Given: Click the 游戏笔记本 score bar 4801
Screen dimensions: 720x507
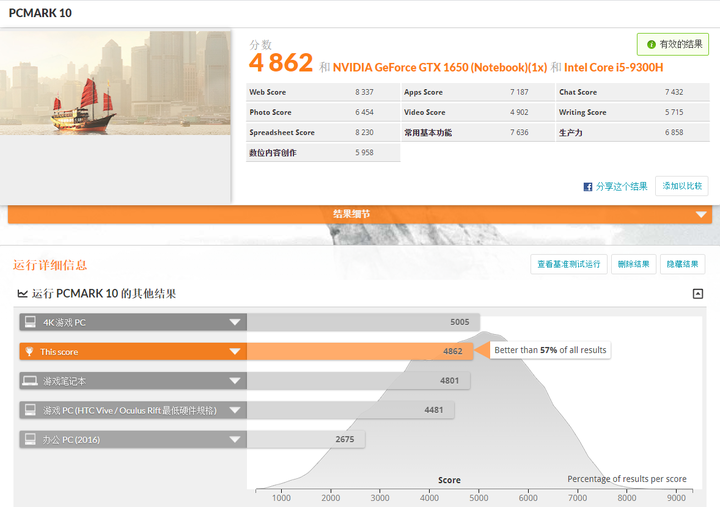Looking at the screenshot, I should click(x=359, y=381).
